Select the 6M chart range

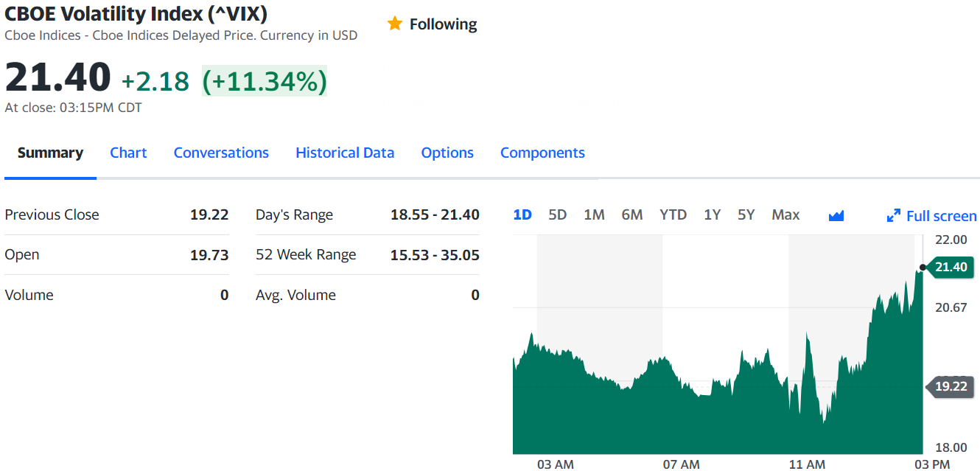tap(632, 214)
